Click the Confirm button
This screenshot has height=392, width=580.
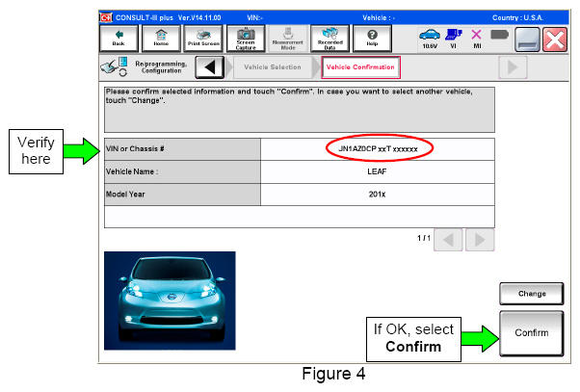pyautogui.click(x=532, y=333)
